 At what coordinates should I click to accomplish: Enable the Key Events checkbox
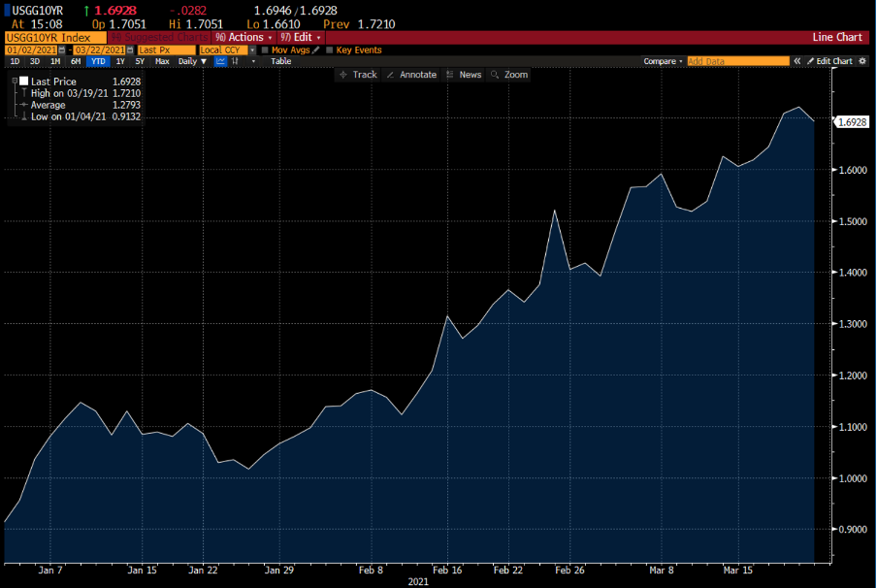330,49
